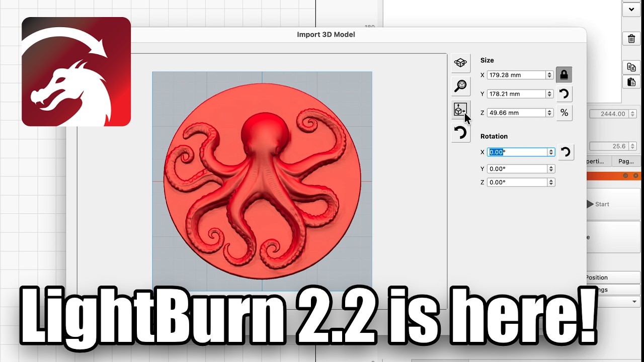Image resolution: width=644 pixels, height=362 pixels.
Task: Reset model size using arrow beside Y size
Action: (x=564, y=94)
